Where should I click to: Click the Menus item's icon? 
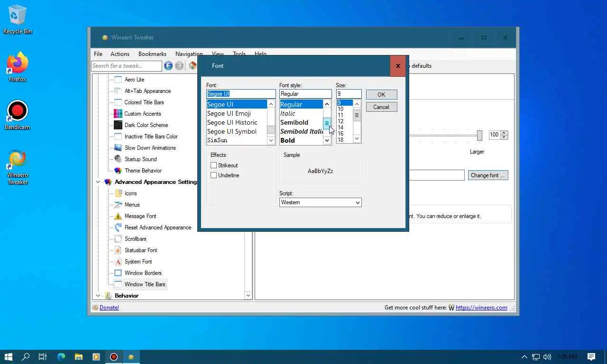coord(118,205)
